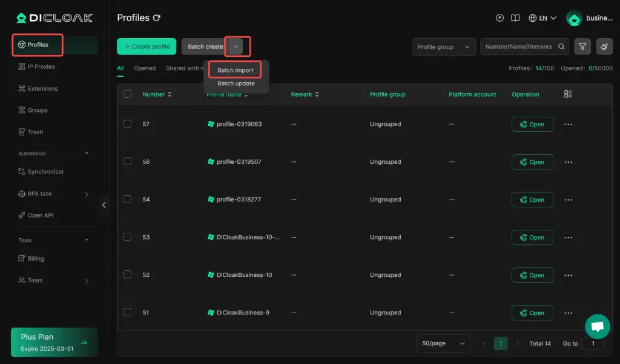Click the broom clear-cache icon
The width and height of the screenshot is (620, 364).
pyautogui.click(x=604, y=47)
